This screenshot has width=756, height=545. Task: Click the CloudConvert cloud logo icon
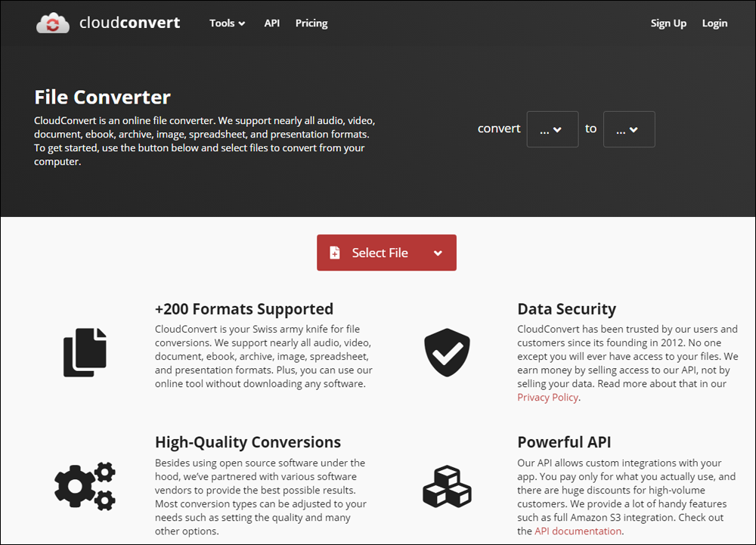(x=53, y=23)
